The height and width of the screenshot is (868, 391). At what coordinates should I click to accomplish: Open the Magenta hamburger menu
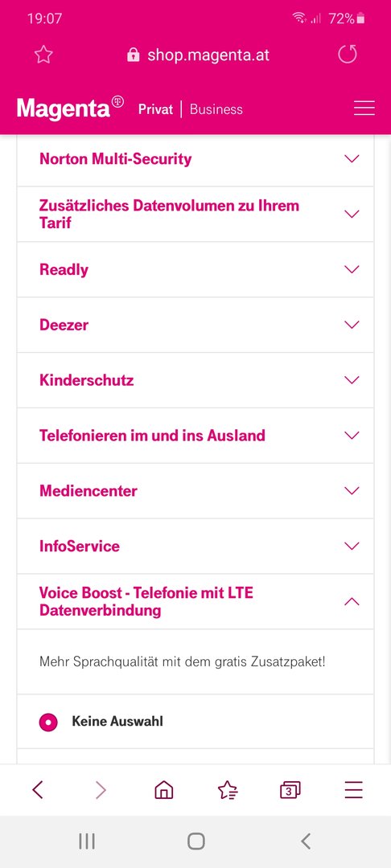364,108
